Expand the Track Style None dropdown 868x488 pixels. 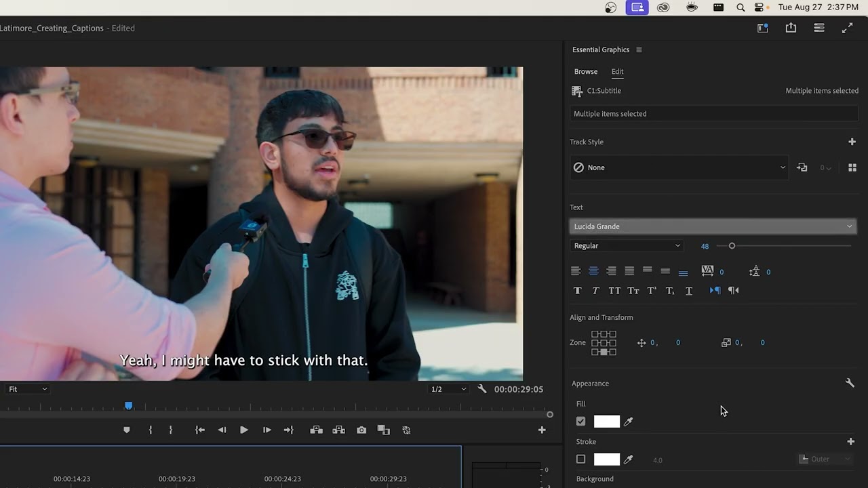pyautogui.click(x=679, y=167)
